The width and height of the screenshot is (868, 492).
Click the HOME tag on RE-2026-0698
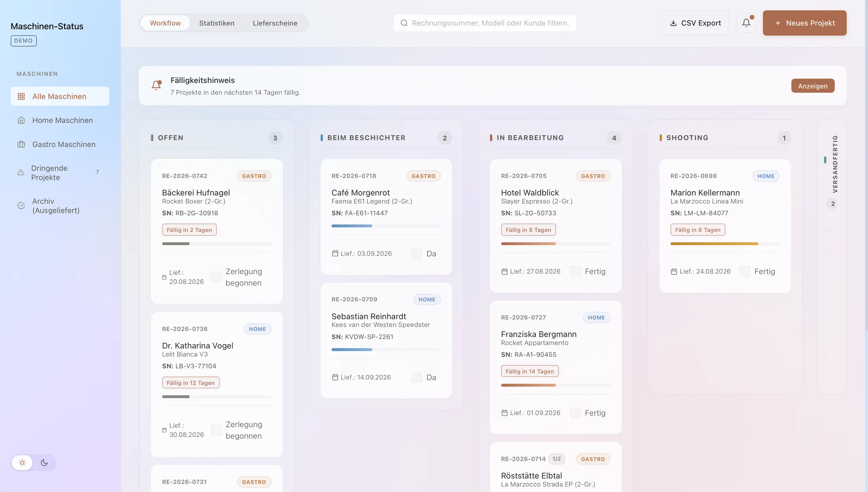766,176
